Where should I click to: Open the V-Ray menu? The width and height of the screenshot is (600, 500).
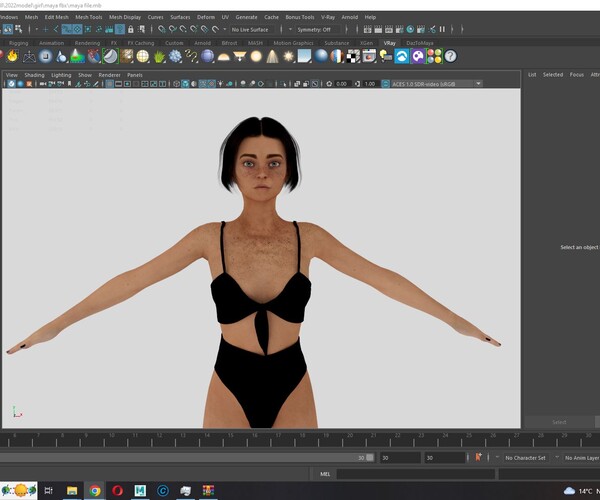[x=328, y=17]
